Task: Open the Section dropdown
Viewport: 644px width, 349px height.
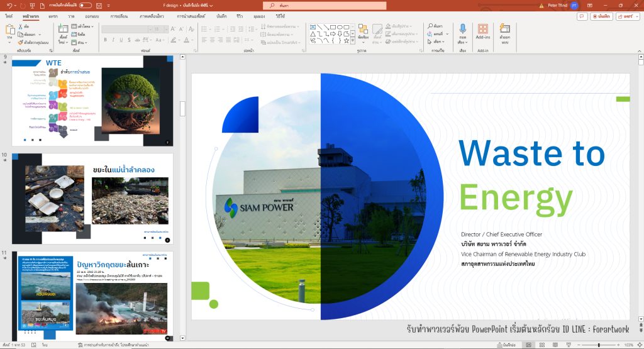Action: tap(79, 42)
